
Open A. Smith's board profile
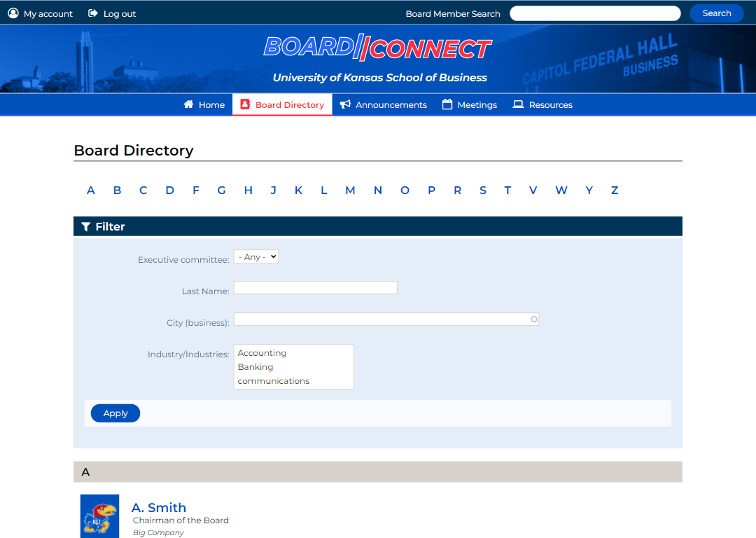[x=158, y=507]
